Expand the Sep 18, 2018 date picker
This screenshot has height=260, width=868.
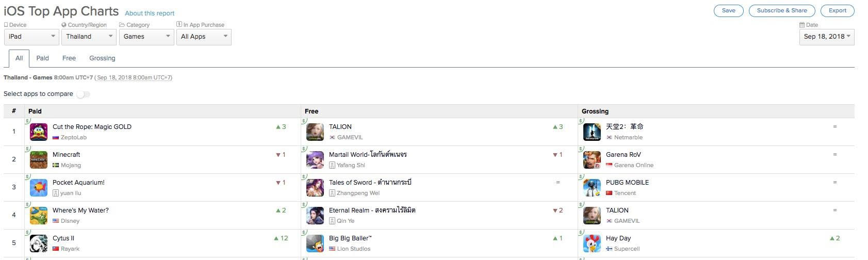coord(826,37)
